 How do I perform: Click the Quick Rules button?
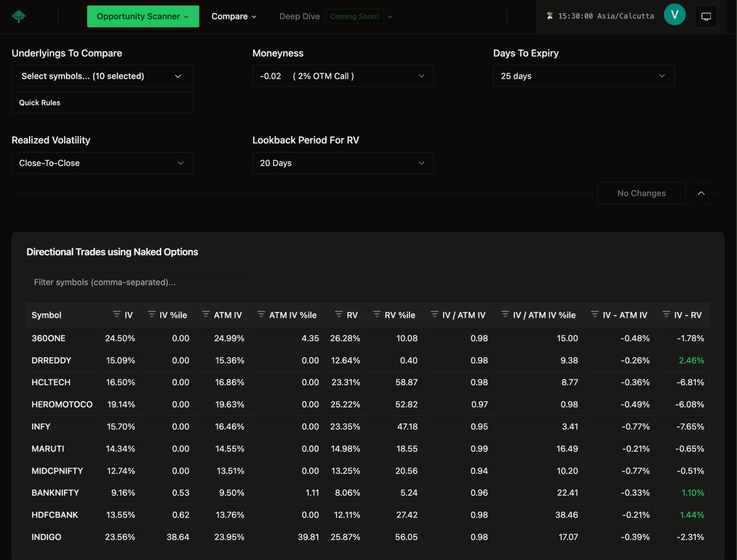pyautogui.click(x=102, y=103)
